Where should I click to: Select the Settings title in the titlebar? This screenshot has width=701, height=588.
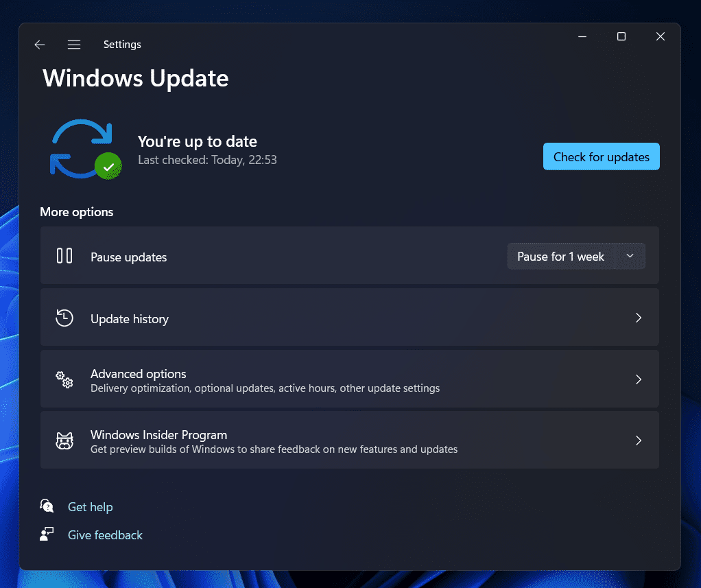tap(122, 44)
